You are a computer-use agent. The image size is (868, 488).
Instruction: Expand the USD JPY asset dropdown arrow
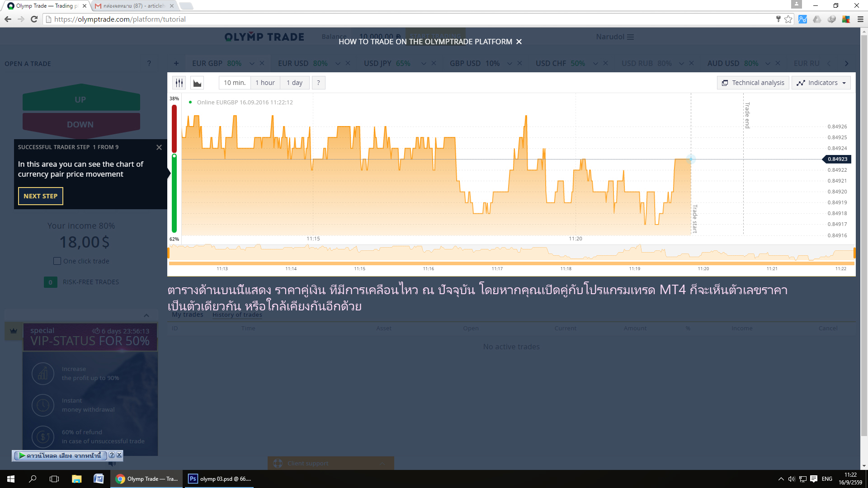coord(424,64)
